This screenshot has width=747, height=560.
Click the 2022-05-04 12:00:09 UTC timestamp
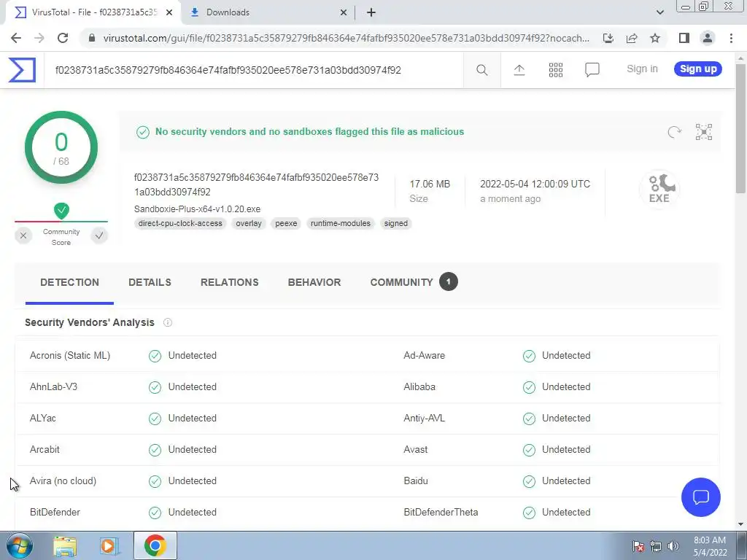[535, 184]
